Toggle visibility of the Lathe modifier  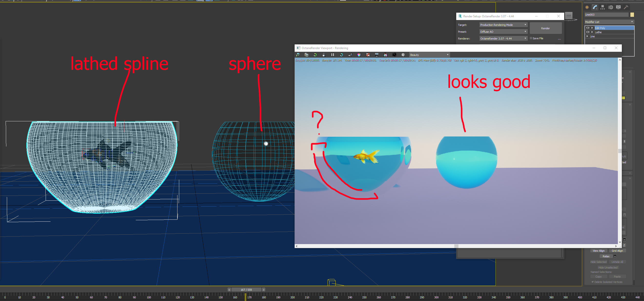coord(588,32)
